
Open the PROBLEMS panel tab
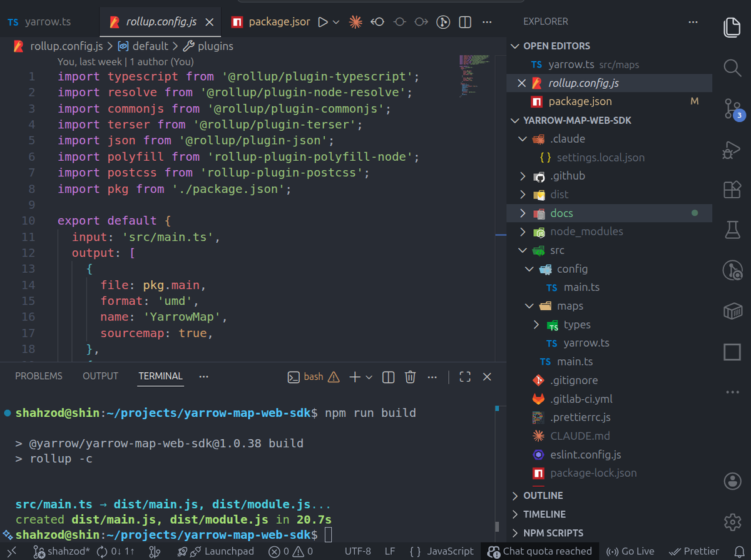click(x=38, y=376)
